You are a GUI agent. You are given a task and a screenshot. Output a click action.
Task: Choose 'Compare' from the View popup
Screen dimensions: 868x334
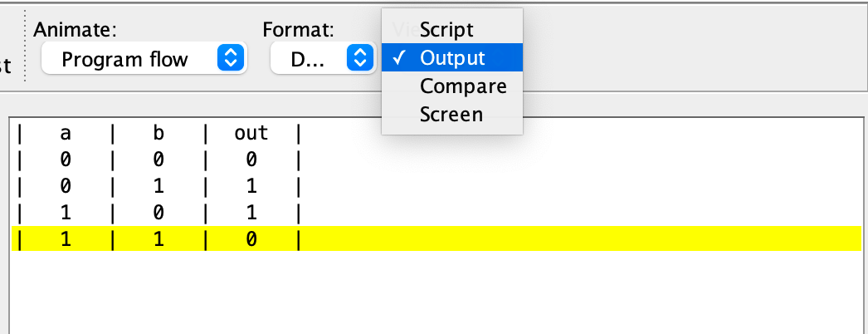463,86
